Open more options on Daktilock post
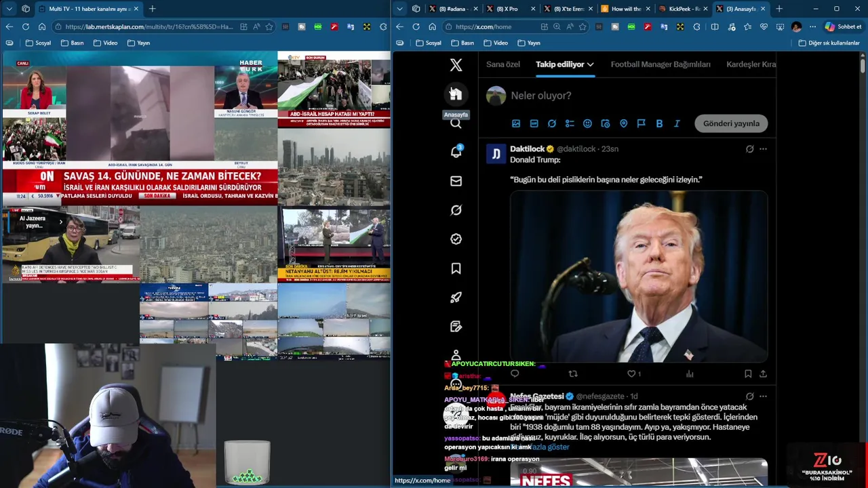This screenshot has height=488, width=868. [763, 149]
